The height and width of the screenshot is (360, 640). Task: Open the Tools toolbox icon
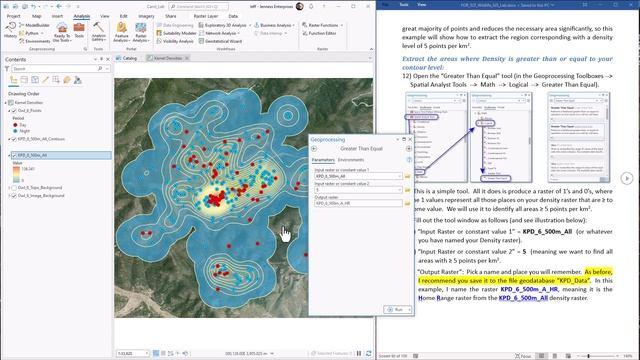tap(79, 31)
